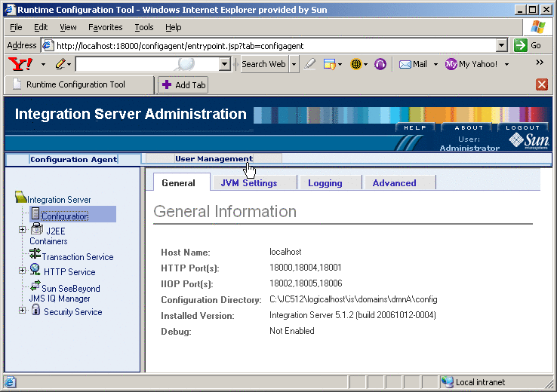557x392 pixels.
Task: Open the Help menu
Action: coord(174,27)
